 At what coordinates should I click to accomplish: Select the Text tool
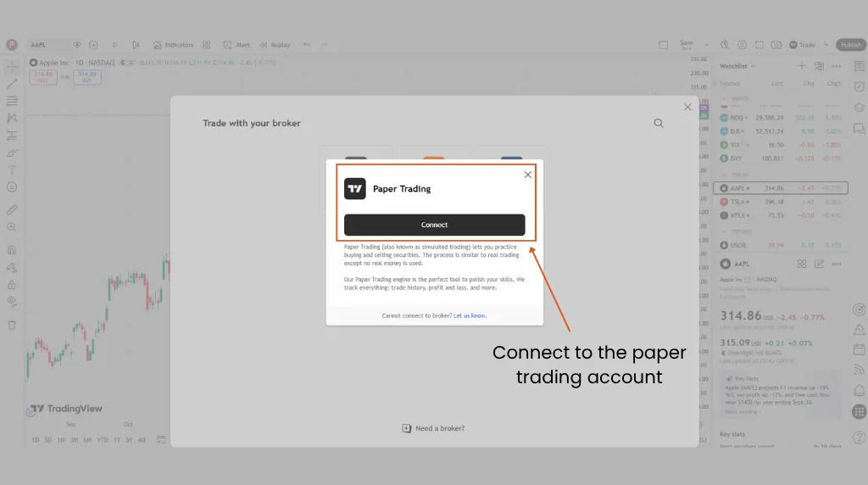coord(12,170)
